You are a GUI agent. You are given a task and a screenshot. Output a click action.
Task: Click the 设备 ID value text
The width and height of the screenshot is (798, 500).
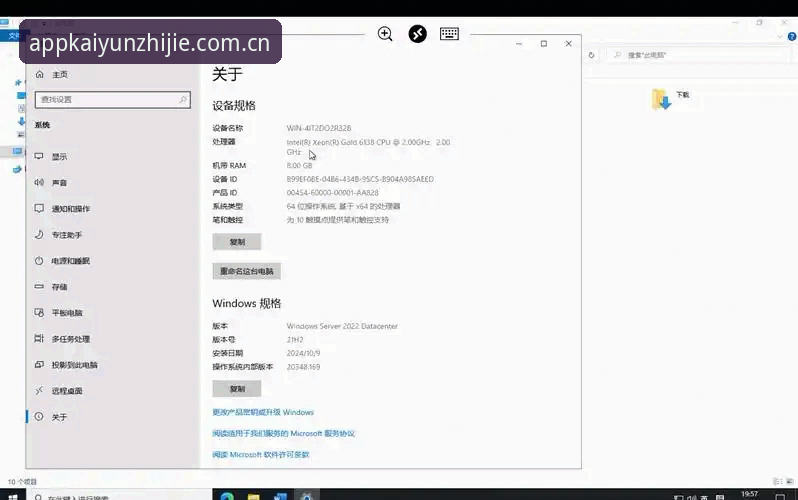pyautogui.click(x=360, y=179)
